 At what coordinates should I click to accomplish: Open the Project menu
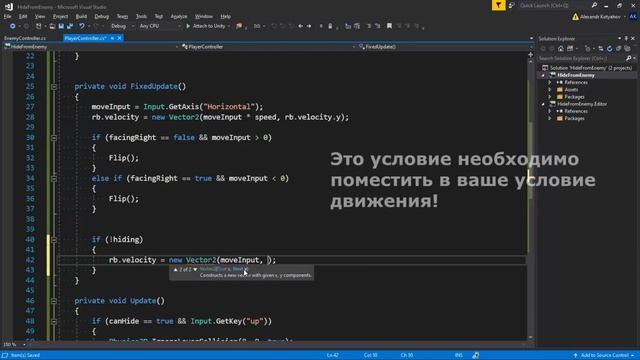pyautogui.click(x=60, y=16)
